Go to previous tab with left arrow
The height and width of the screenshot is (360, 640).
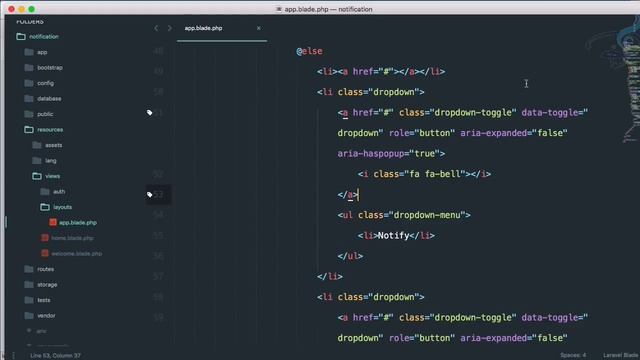[156, 28]
